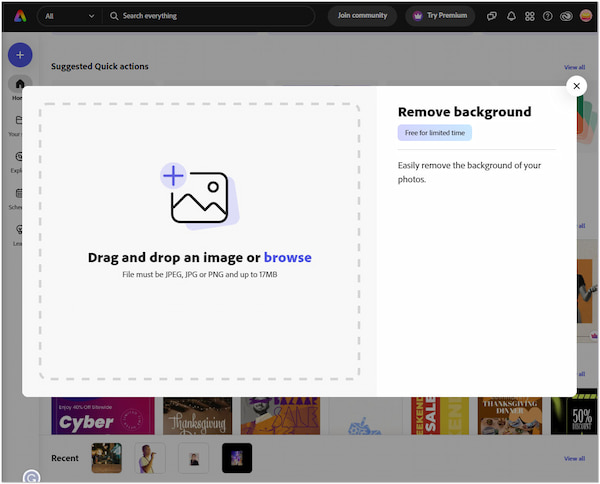Click View all next to Suggested Quick actions
The image size is (600, 484).
(574, 67)
